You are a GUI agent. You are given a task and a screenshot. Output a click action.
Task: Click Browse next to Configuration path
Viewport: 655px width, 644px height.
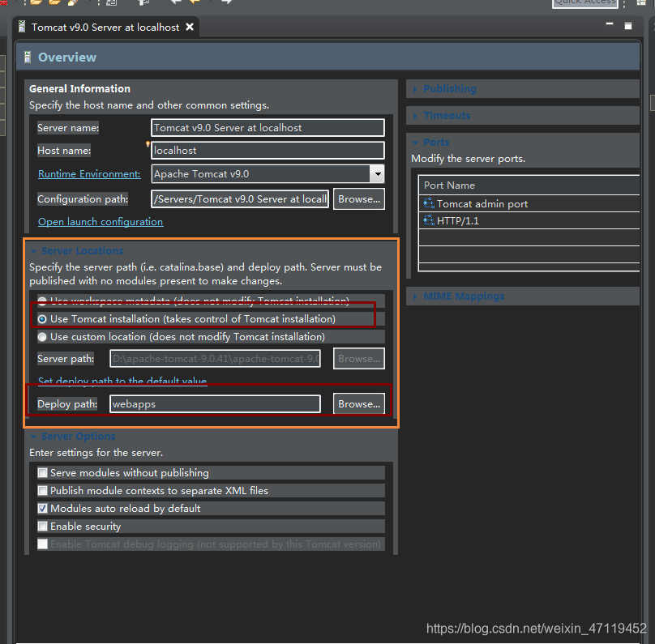pos(359,199)
